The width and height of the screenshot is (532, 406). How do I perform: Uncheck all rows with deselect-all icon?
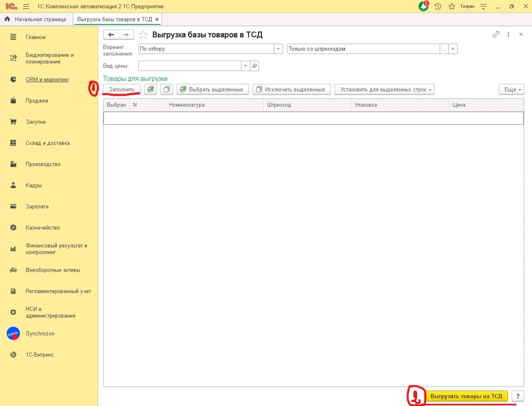click(x=167, y=89)
